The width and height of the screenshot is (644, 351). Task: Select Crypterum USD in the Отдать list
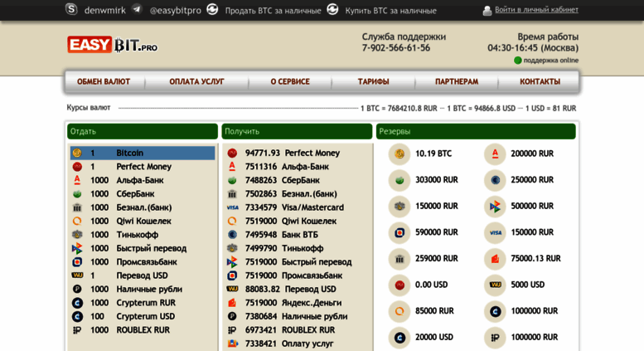coord(143,316)
